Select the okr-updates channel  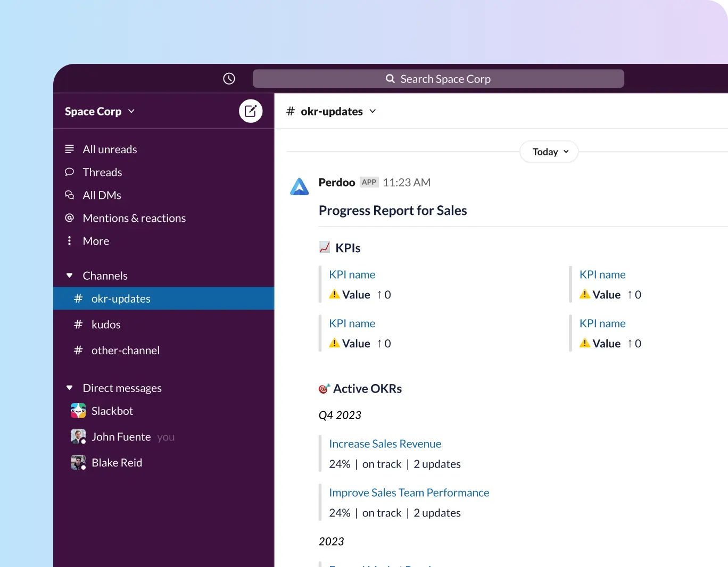(163, 298)
